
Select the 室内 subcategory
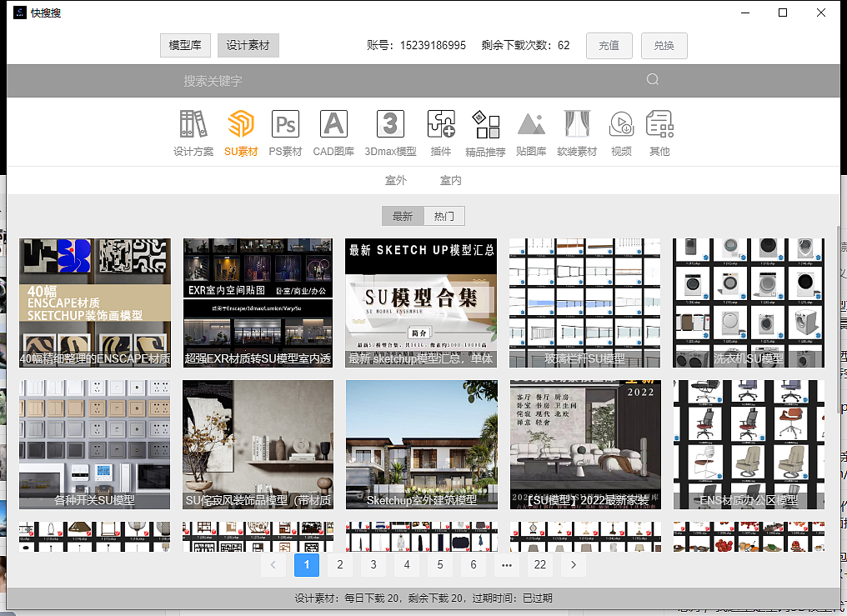coord(450,180)
